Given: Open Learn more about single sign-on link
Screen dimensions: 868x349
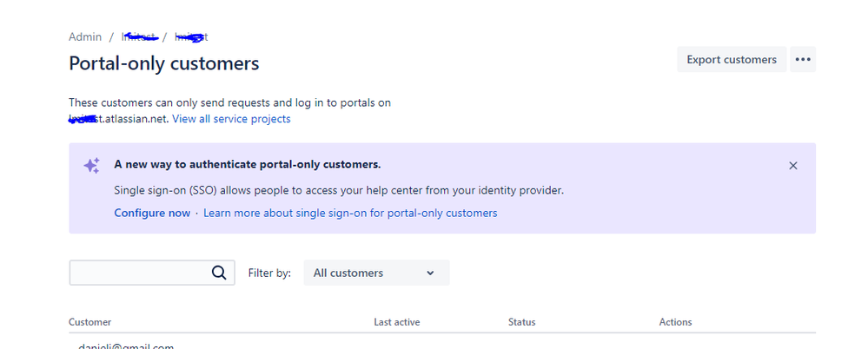Looking at the screenshot, I should coord(350,213).
